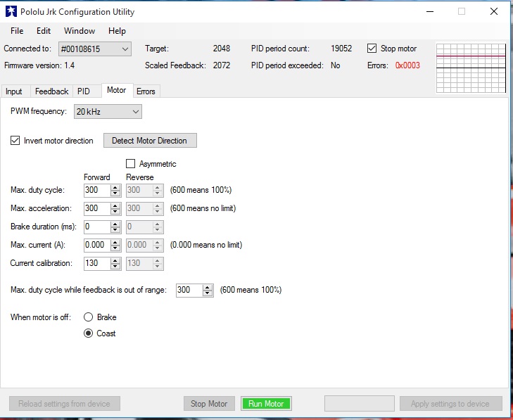Click the Pololu app icon in title bar
This screenshot has width=513, height=420.
11,11
